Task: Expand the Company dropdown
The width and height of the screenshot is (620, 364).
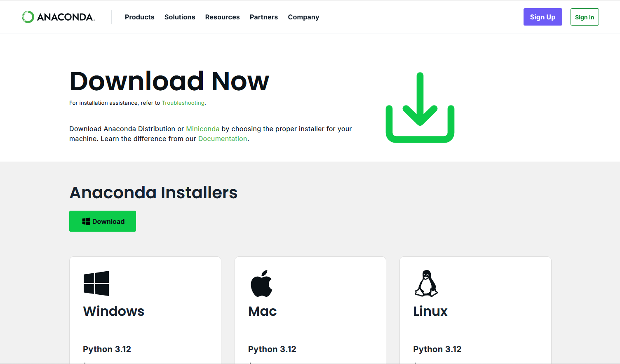Action: coord(303,17)
